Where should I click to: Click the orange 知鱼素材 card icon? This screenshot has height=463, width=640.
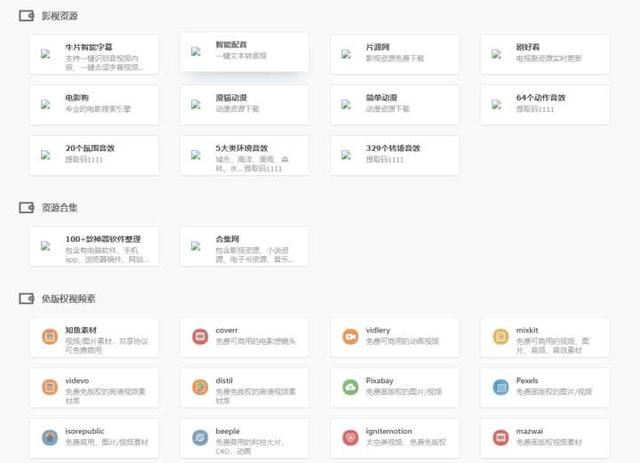coord(50,336)
